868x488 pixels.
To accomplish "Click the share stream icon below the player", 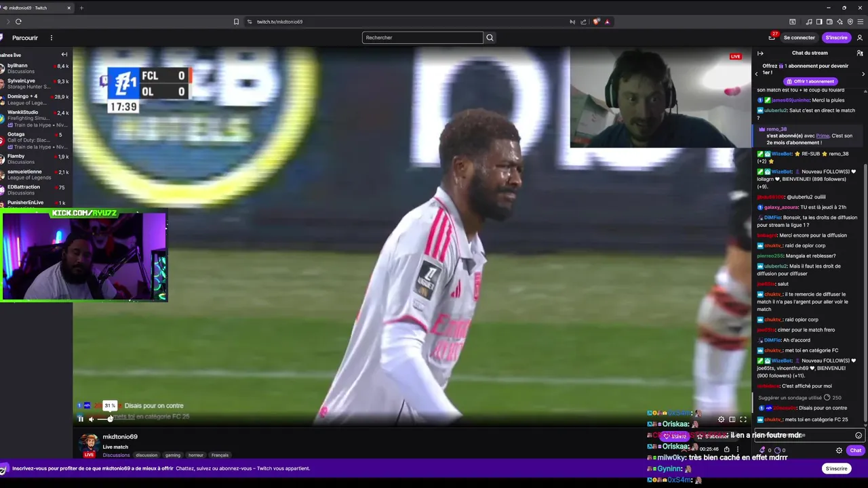I will (726, 449).
